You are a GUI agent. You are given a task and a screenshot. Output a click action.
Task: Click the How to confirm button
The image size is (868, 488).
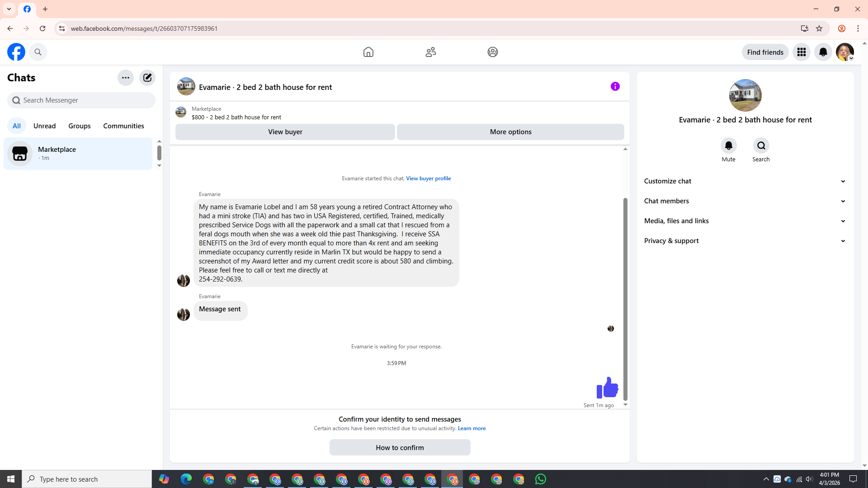[x=400, y=448]
